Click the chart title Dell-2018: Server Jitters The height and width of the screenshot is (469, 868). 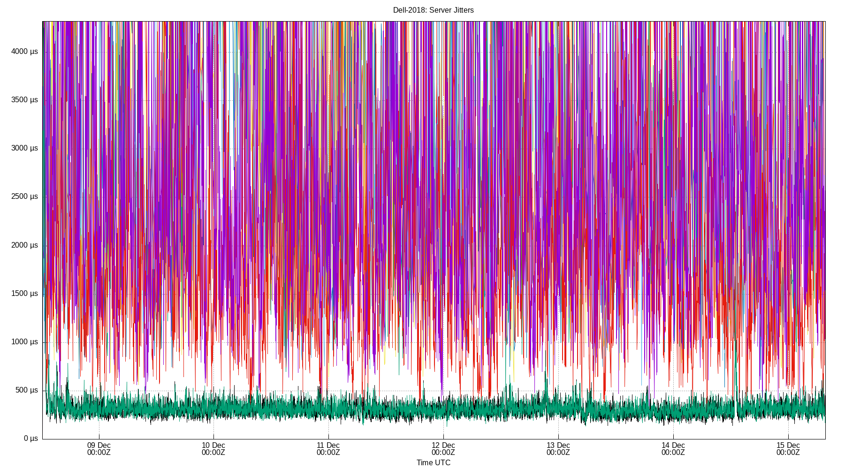[433, 10]
